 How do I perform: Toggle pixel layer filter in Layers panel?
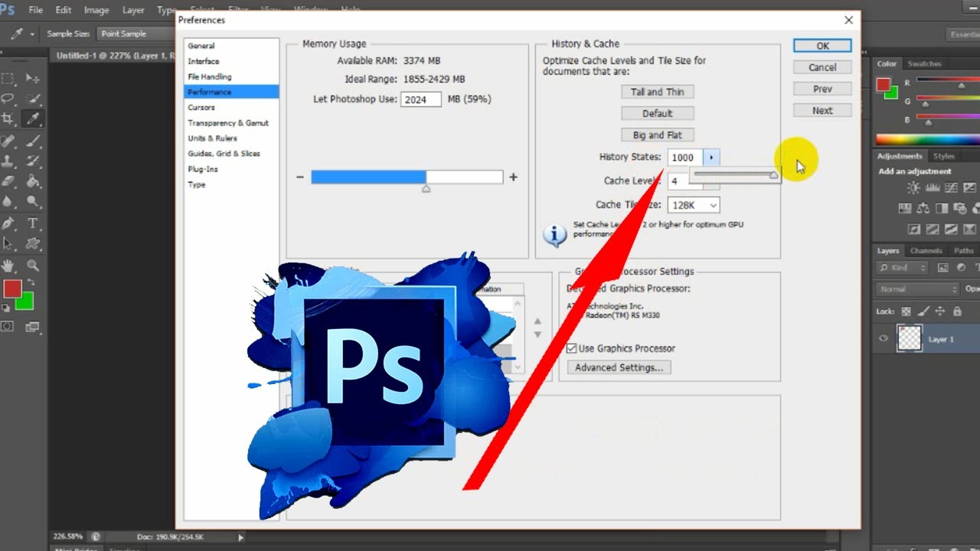942,268
